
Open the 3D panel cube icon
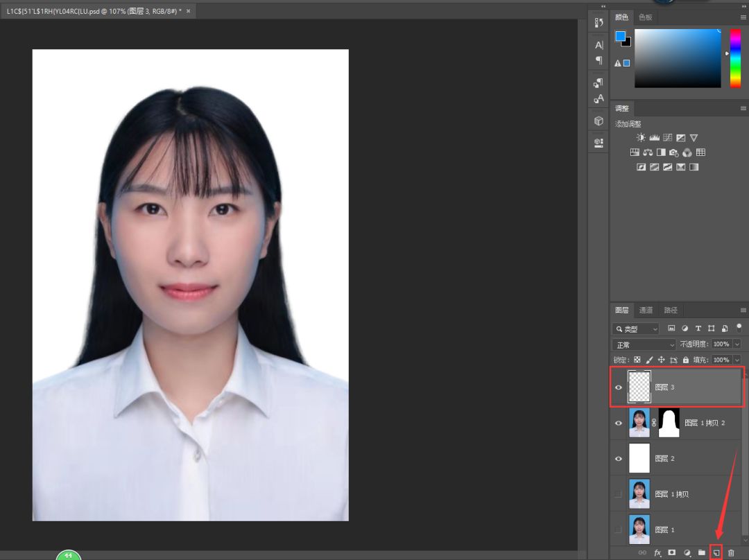coord(599,121)
